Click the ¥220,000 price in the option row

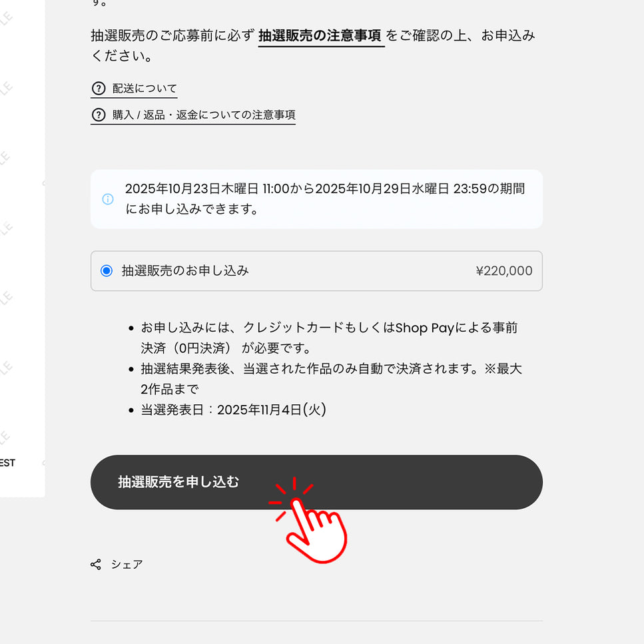click(x=504, y=270)
